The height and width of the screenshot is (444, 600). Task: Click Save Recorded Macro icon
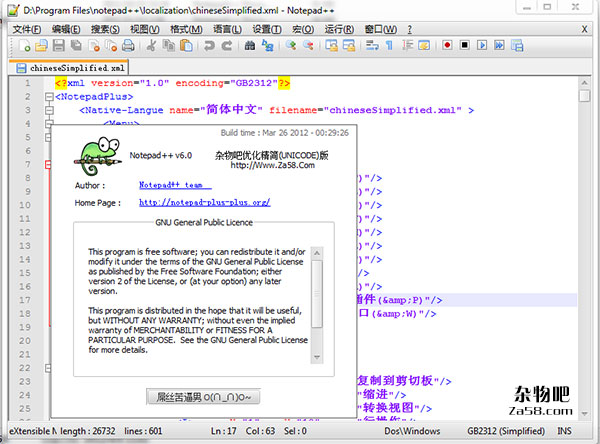tap(517, 46)
